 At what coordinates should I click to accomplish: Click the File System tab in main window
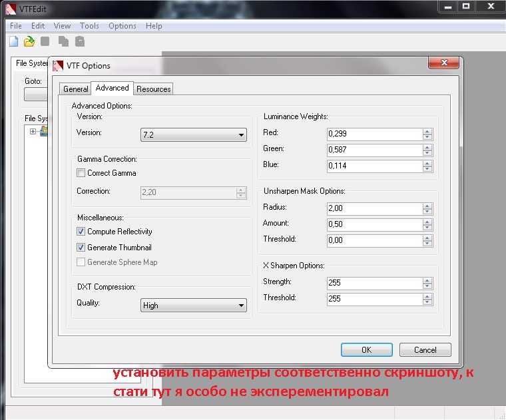tap(31, 63)
